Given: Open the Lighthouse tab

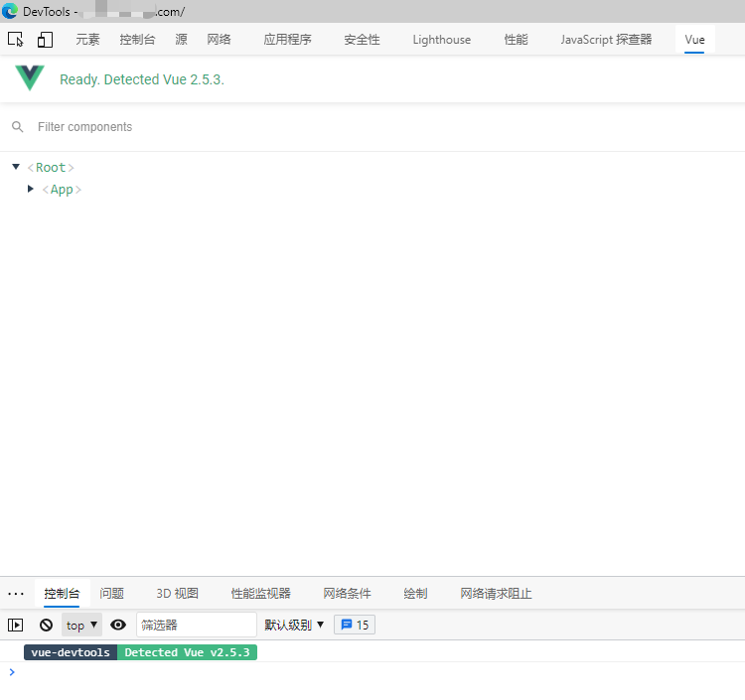Looking at the screenshot, I should click(x=442, y=40).
